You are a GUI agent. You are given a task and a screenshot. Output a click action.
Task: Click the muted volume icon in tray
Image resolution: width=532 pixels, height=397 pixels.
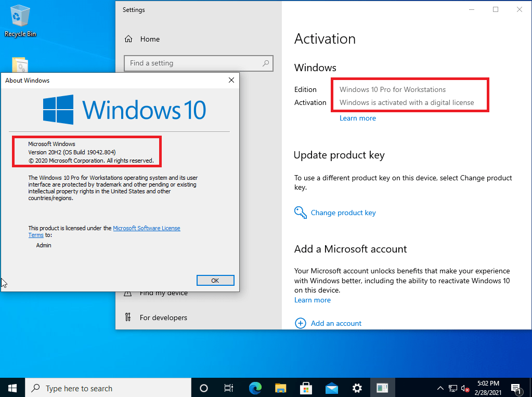[x=465, y=388]
